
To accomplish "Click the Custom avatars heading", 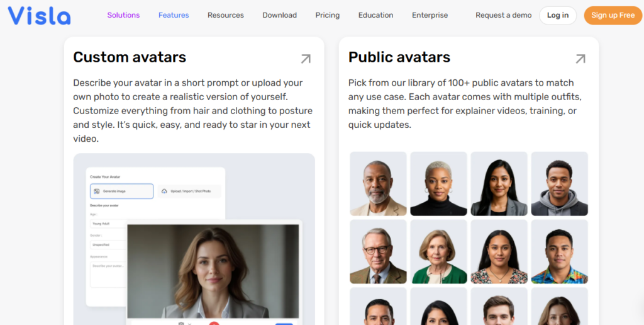I will click(130, 57).
